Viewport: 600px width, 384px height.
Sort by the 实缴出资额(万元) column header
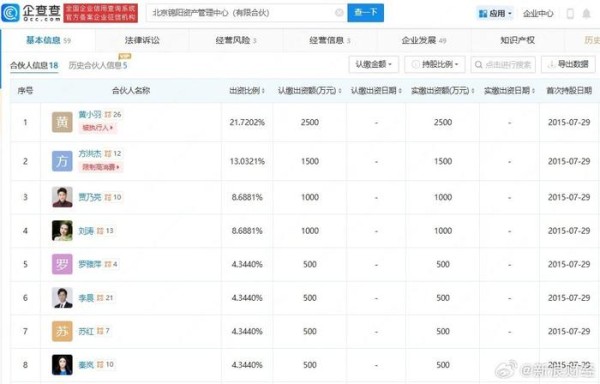click(x=442, y=91)
